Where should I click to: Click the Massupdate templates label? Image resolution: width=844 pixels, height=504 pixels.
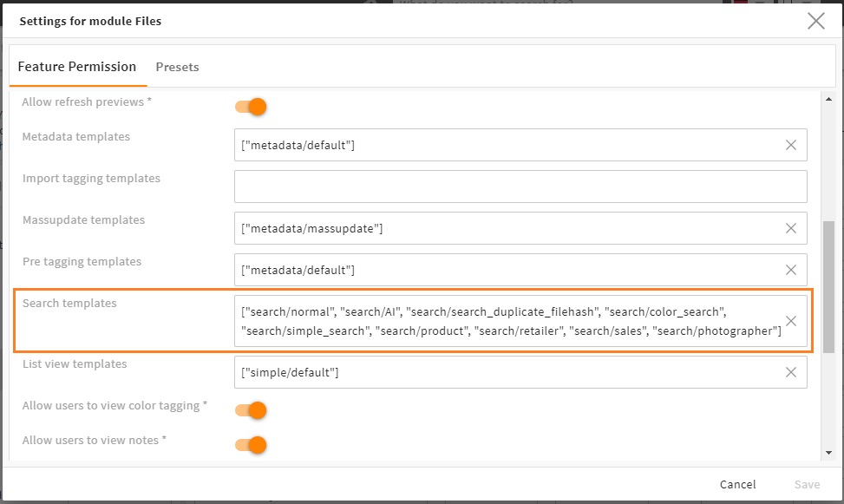coord(83,220)
